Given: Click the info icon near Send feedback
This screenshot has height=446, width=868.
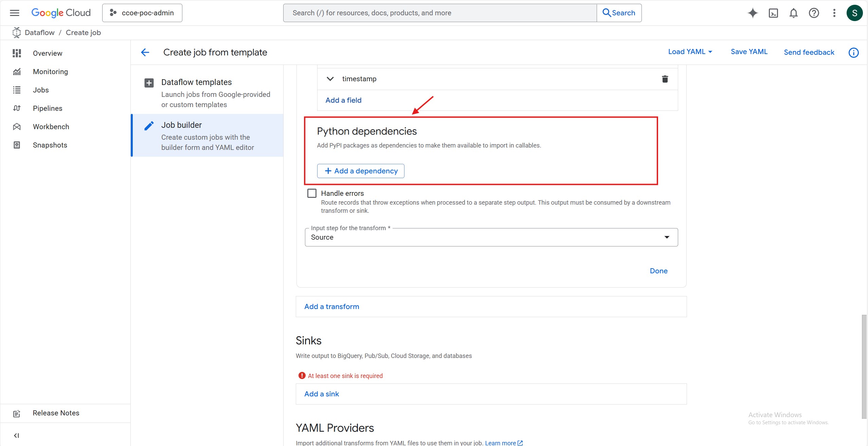Looking at the screenshot, I should [853, 52].
